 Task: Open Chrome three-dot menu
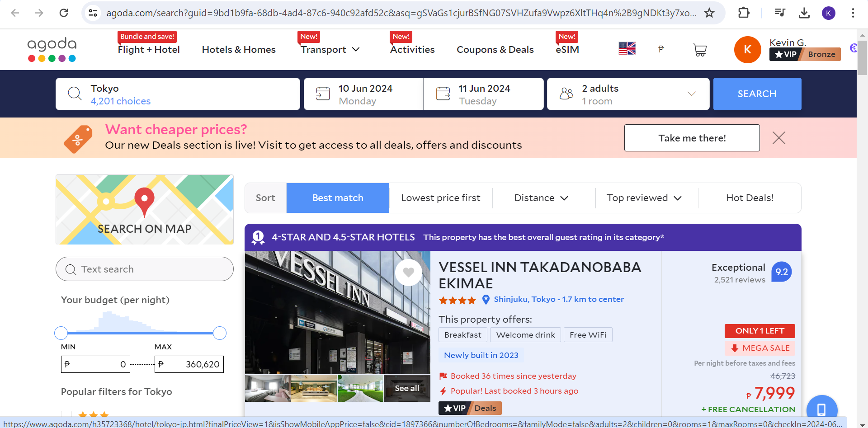tap(853, 13)
